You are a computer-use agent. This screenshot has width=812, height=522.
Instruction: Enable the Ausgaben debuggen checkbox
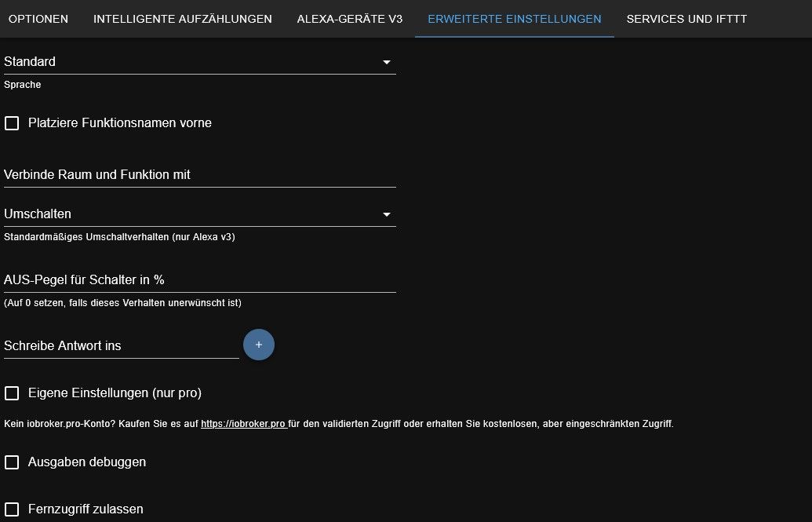[x=12, y=462]
